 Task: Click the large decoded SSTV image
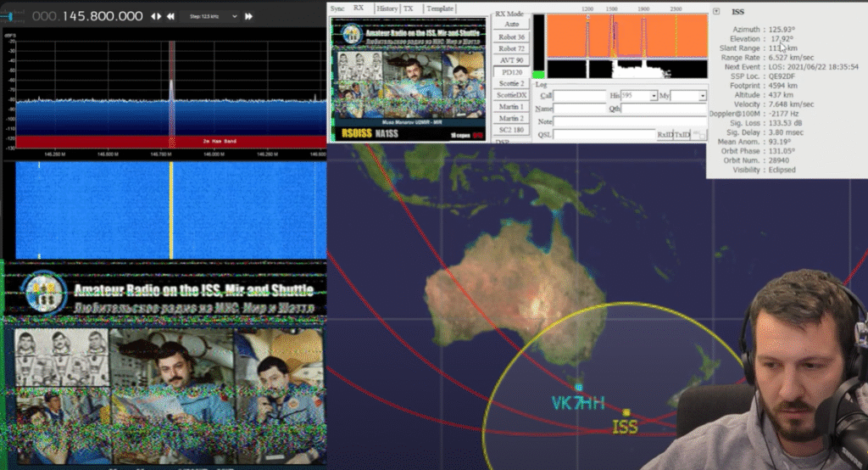tap(165, 365)
